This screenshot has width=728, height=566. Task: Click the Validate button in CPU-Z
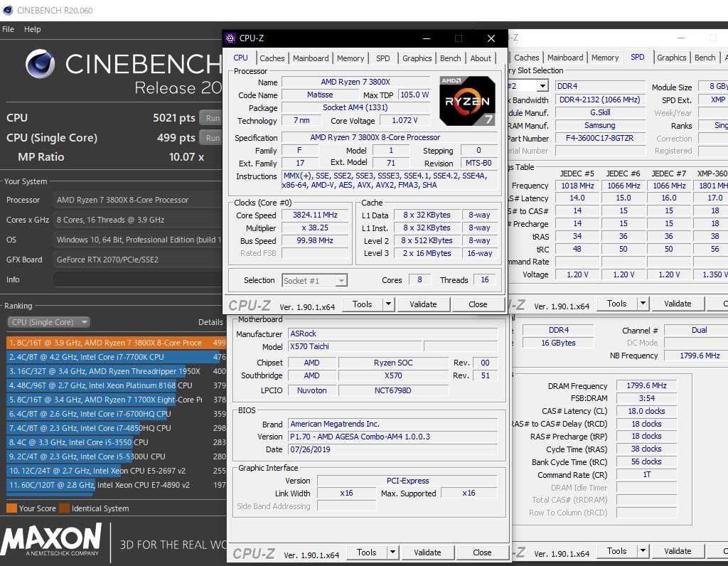424,304
